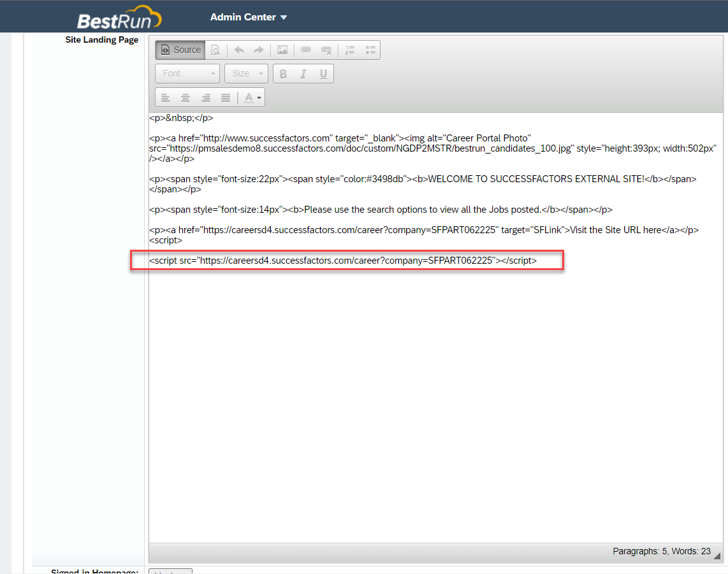Click the Unlink icon
This screenshot has width=728, height=574.
[326, 50]
